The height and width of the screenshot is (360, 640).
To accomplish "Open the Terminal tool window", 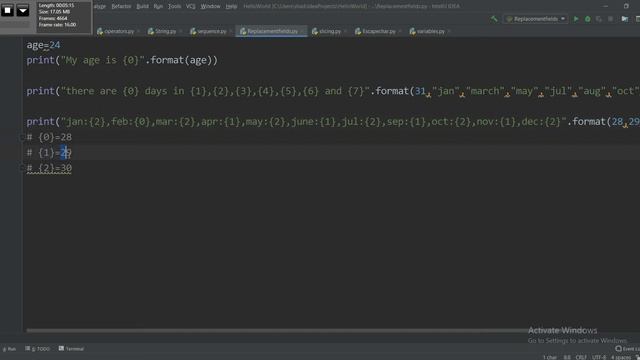I will point(71,349).
